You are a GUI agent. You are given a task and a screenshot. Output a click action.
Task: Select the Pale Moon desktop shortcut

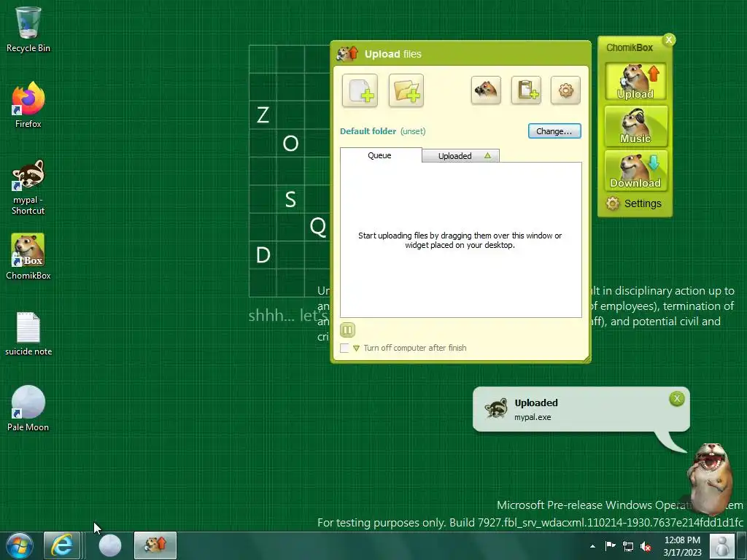click(x=28, y=408)
